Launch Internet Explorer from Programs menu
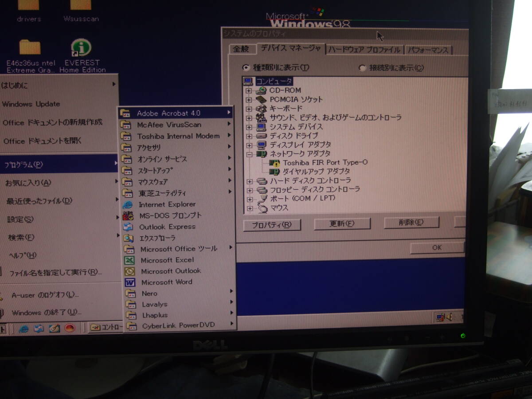 pyautogui.click(x=167, y=204)
